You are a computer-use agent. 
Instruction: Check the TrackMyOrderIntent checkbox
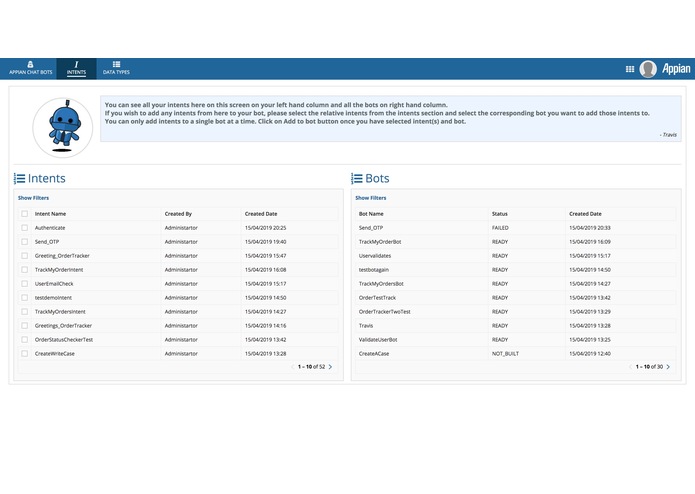click(x=24, y=270)
